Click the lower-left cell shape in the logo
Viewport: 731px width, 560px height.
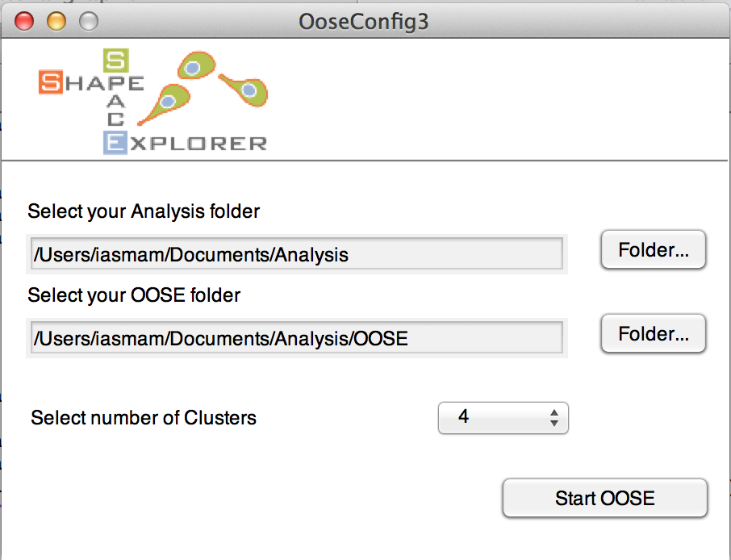coord(165,104)
